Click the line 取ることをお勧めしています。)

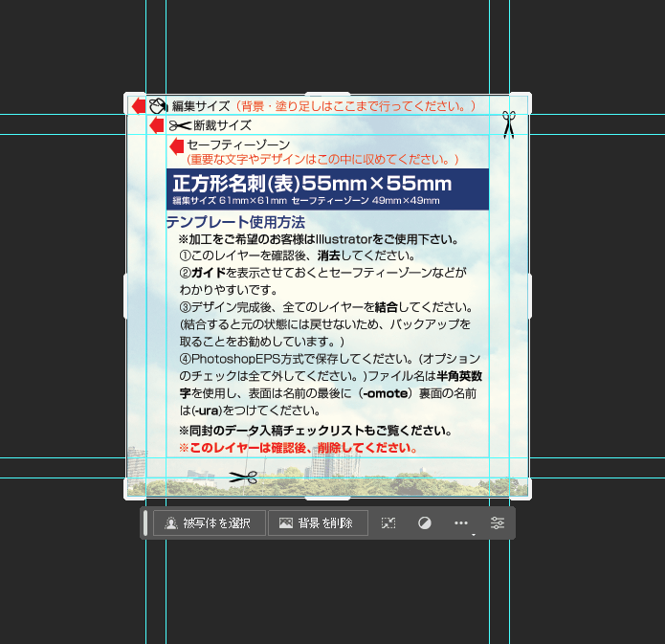pyautogui.click(x=261, y=342)
